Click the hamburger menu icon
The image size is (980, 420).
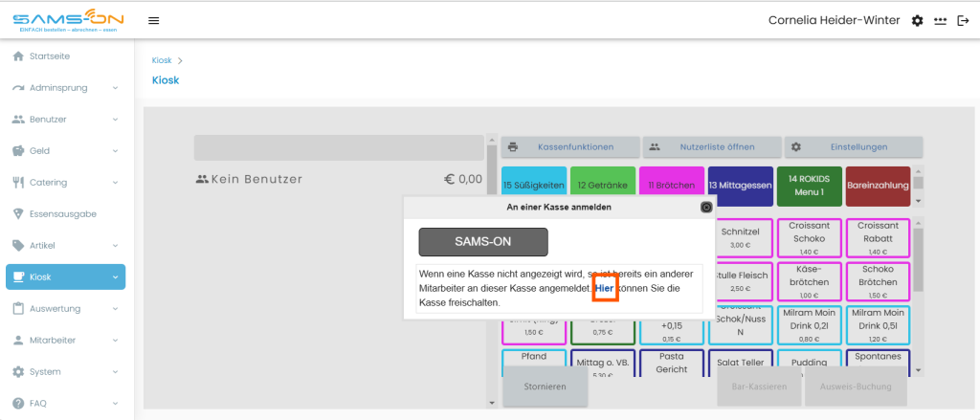tap(154, 21)
